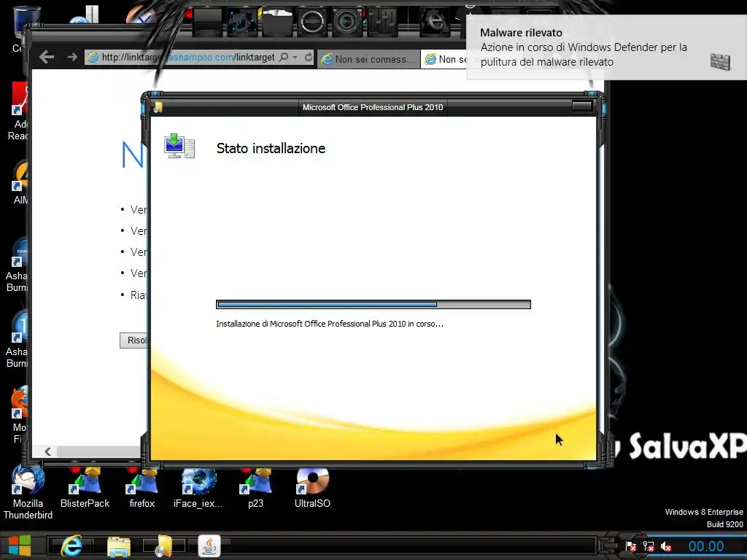747x560 pixels.
Task: Open File Explorer from the taskbar
Action: click(119, 546)
